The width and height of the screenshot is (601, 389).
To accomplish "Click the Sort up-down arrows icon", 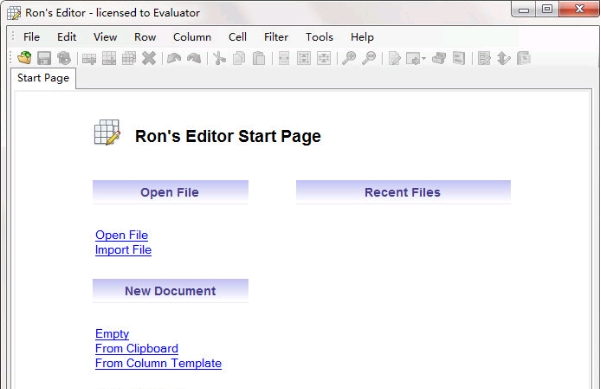I will click(504, 58).
